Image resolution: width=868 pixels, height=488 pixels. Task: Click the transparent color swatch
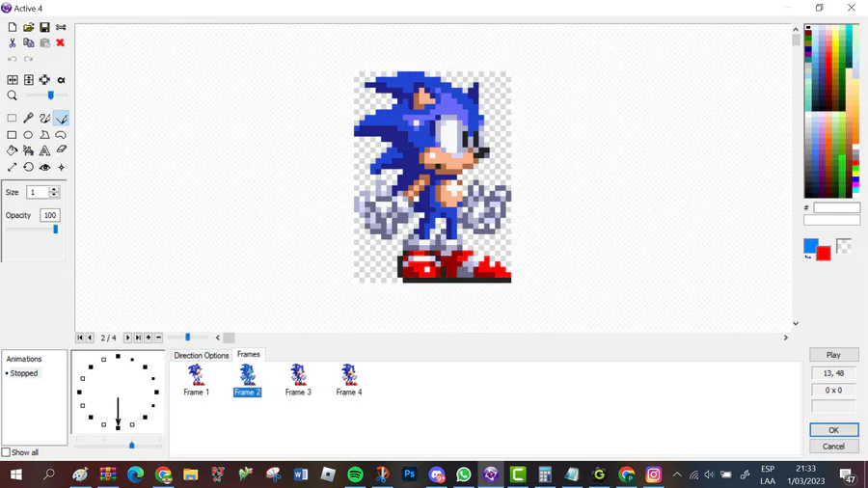coord(844,246)
